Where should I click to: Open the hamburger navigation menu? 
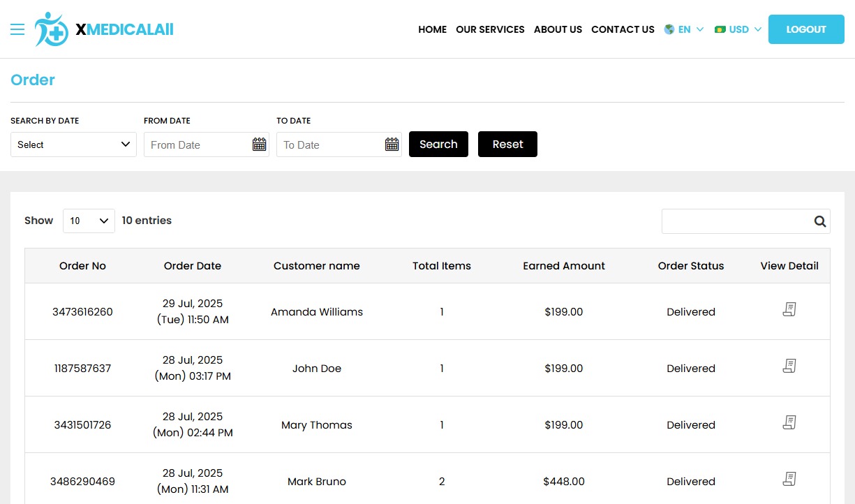click(x=17, y=29)
